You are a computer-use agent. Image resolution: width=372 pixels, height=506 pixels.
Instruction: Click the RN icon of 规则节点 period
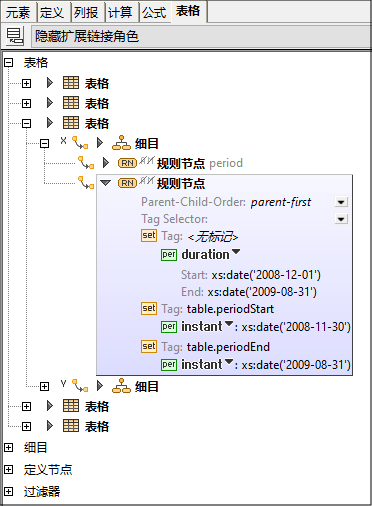point(127,163)
